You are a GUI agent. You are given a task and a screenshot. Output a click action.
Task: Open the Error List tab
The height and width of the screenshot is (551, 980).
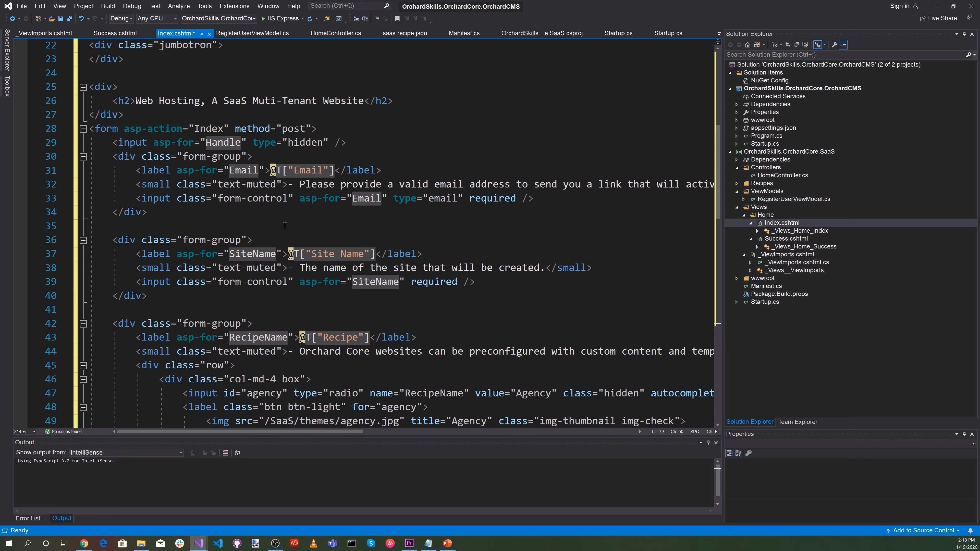(31, 518)
